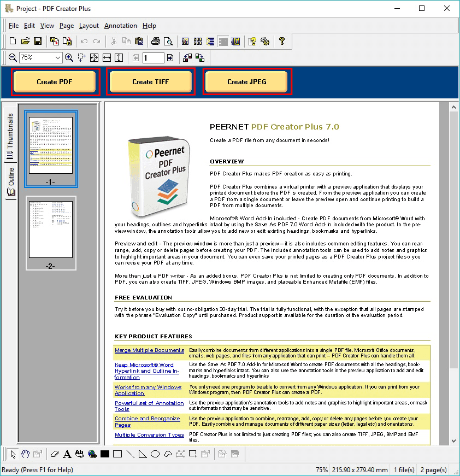Click the Fit Width horizontal arrow icon
The height and width of the screenshot is (476, 460).
pyautogui.click(x=107, y=57)
